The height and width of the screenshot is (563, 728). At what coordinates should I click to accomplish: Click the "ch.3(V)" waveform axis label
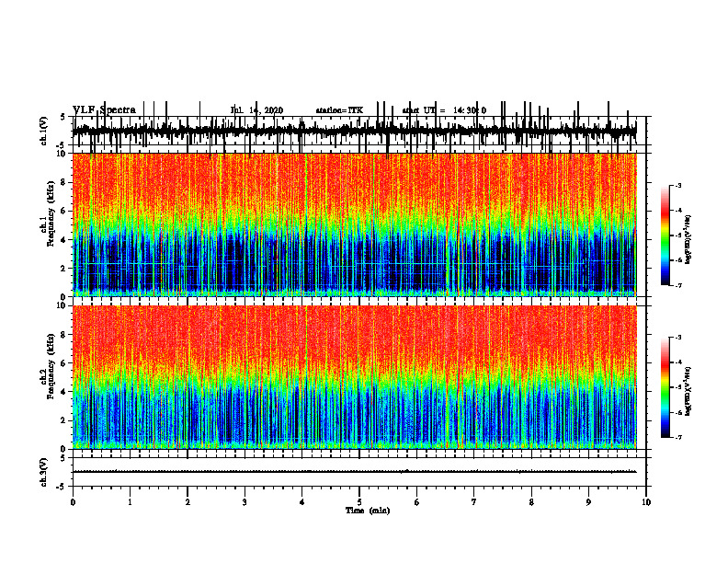[44, 472]
